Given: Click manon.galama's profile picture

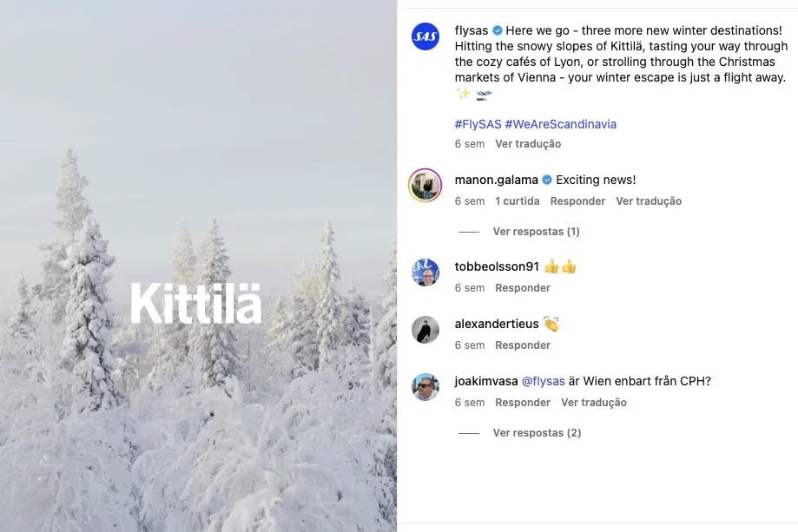Looking at the screenshot, I should point(425,186).
